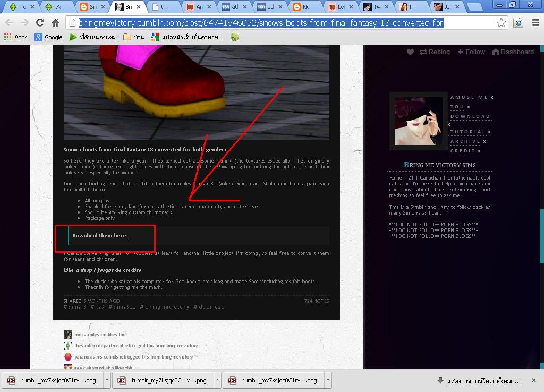
Task: Open the #sims3cc tag
Action: pos(122,307)
